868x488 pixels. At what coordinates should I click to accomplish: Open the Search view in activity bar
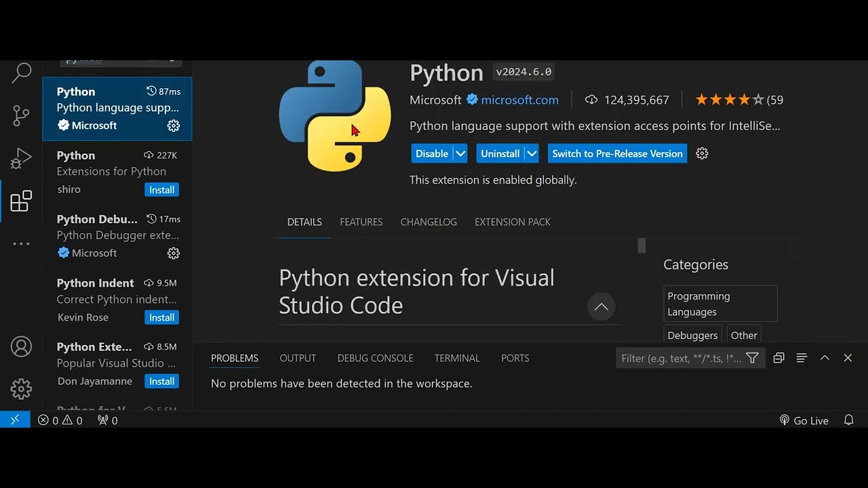pyautogui.click(x=22, y=73)
